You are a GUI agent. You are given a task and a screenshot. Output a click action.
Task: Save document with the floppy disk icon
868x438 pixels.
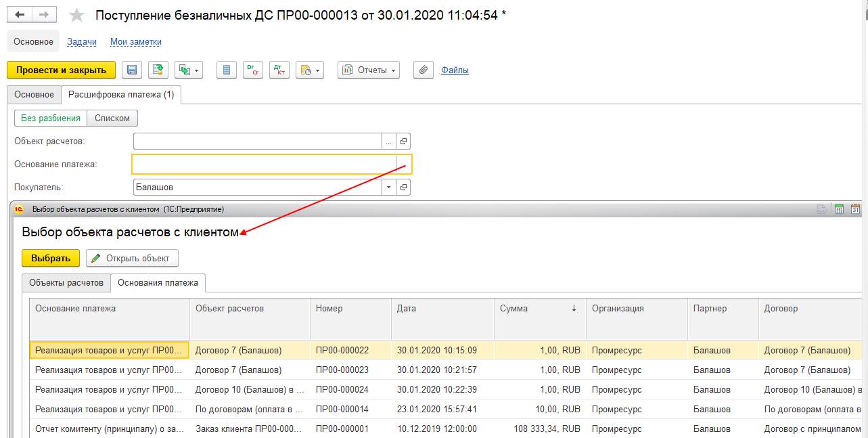tap(132, 70)
